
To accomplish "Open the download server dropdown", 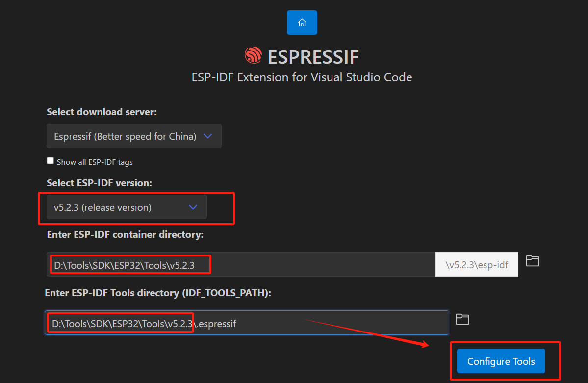I will pyautogui.click(x=134, y=136).
